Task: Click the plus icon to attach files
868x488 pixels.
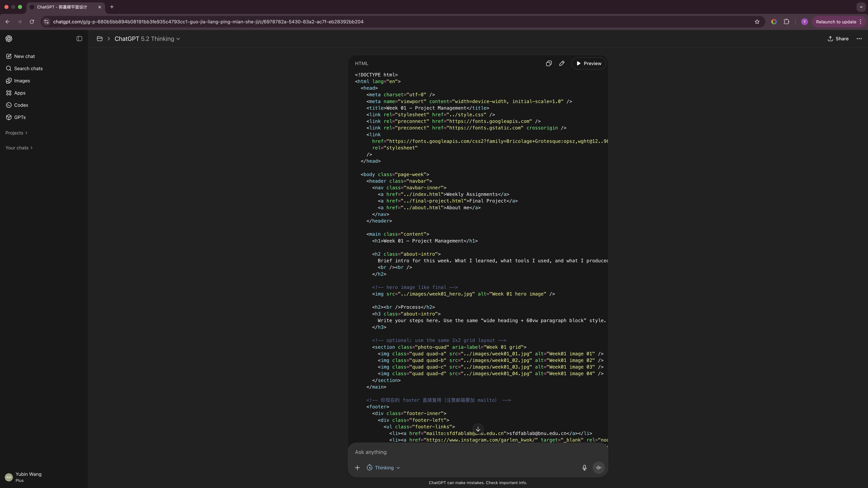Action: tap(357, 467)
